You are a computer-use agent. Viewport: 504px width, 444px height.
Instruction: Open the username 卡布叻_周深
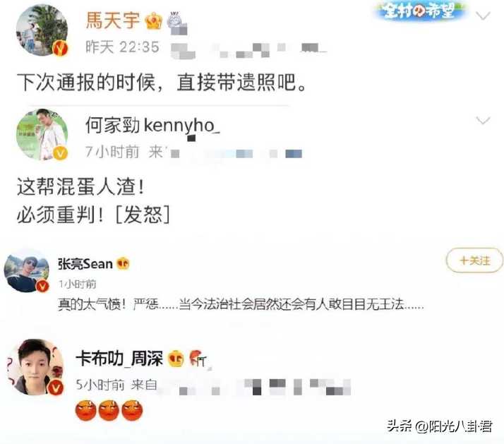[x=119, y=359]
